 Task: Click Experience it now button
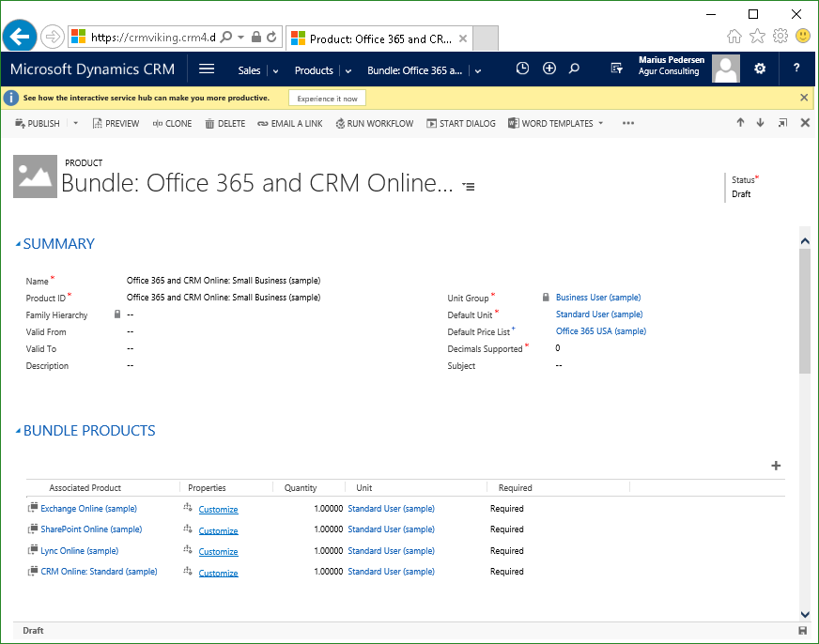coord(327,99)
